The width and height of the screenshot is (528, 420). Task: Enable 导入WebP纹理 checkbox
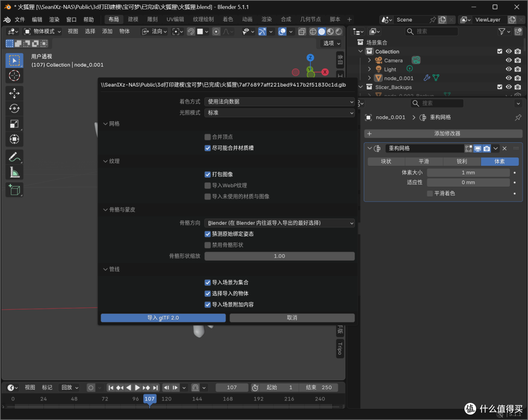(x=208, y=186)
